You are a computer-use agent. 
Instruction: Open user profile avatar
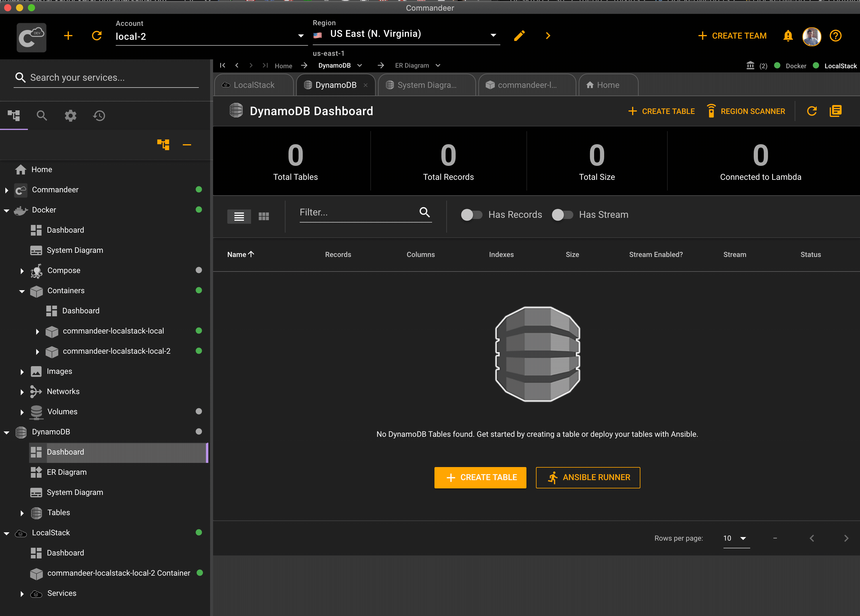click(x=812, y=36)
